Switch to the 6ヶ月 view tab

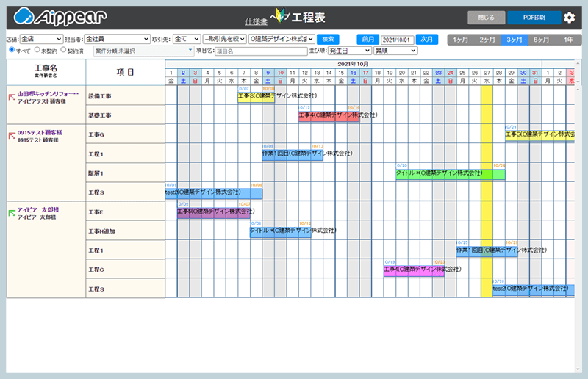pos(542,40)
